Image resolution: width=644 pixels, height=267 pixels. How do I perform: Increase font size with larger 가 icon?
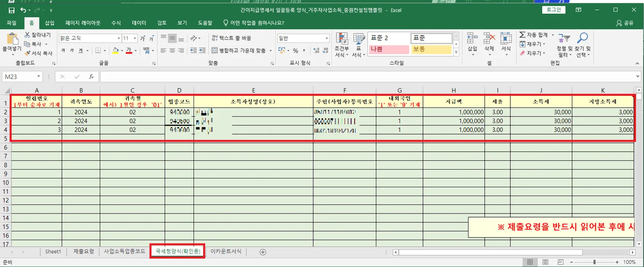142,38
